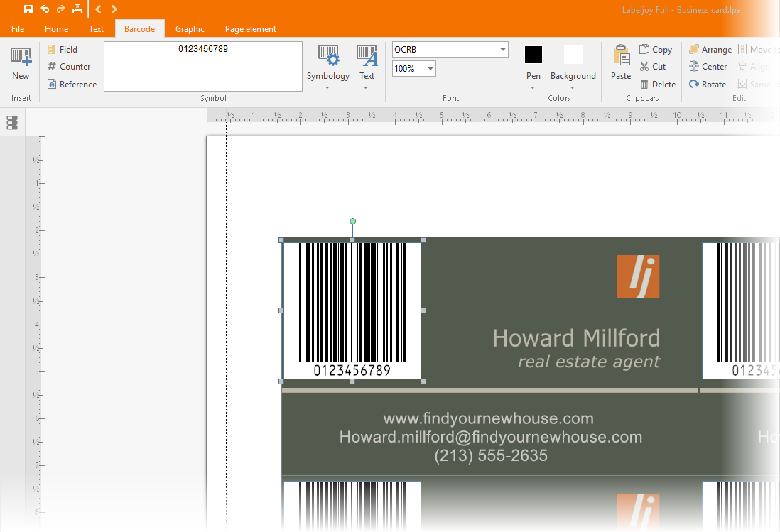The image size is (780, 532).
Task: Rotate the selected barcode
Action: pos(708,84)
